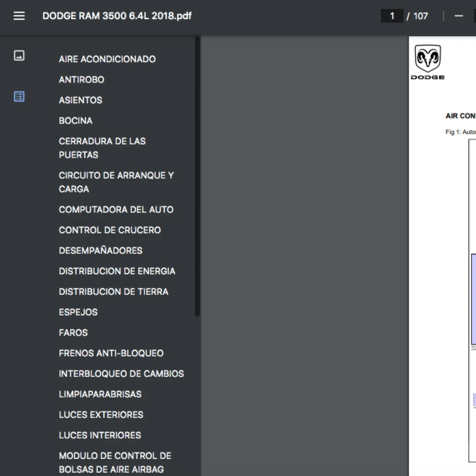Click the PDF file title text

pos(117,16)
